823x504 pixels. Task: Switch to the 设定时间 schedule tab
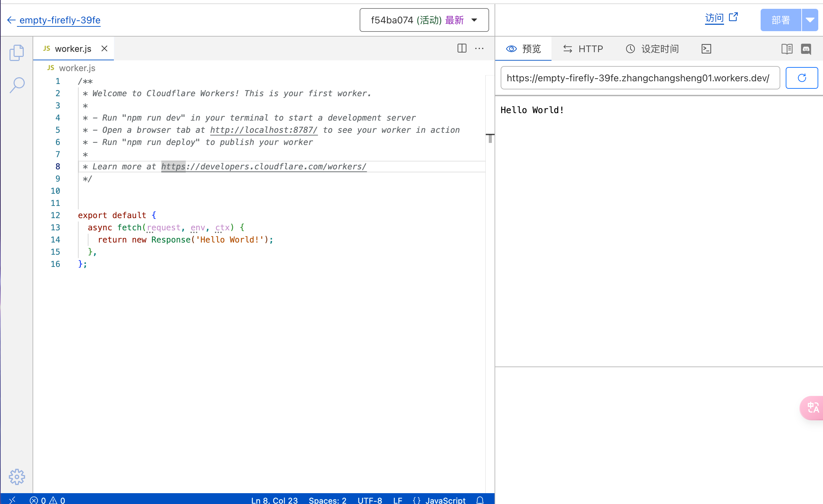(x=652, y=49)
